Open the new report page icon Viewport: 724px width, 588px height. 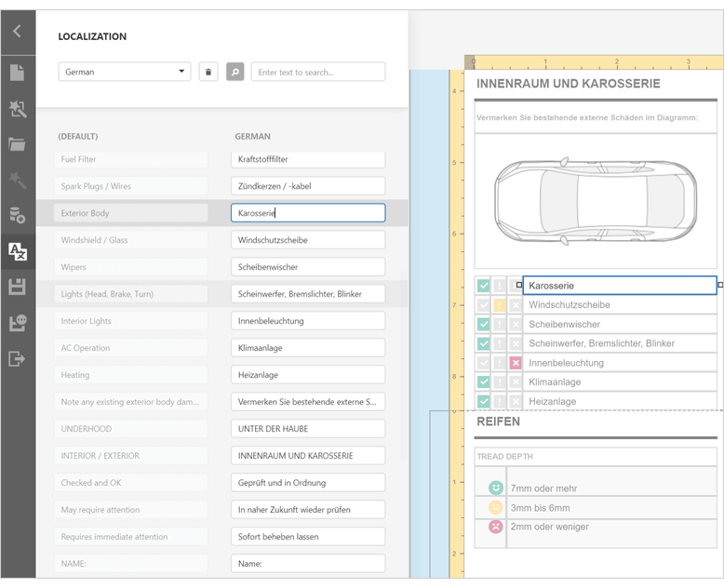click(17, 73)
